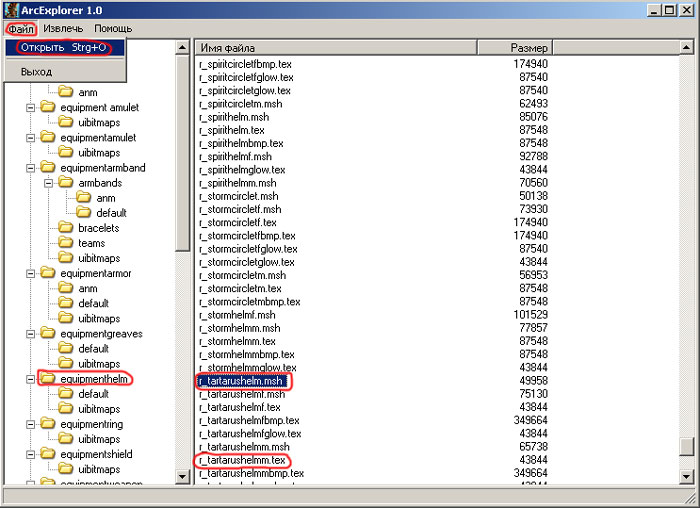Select file r_stormcircletmbmp.tex
The image size is (700, 508).
coord(250,302)
